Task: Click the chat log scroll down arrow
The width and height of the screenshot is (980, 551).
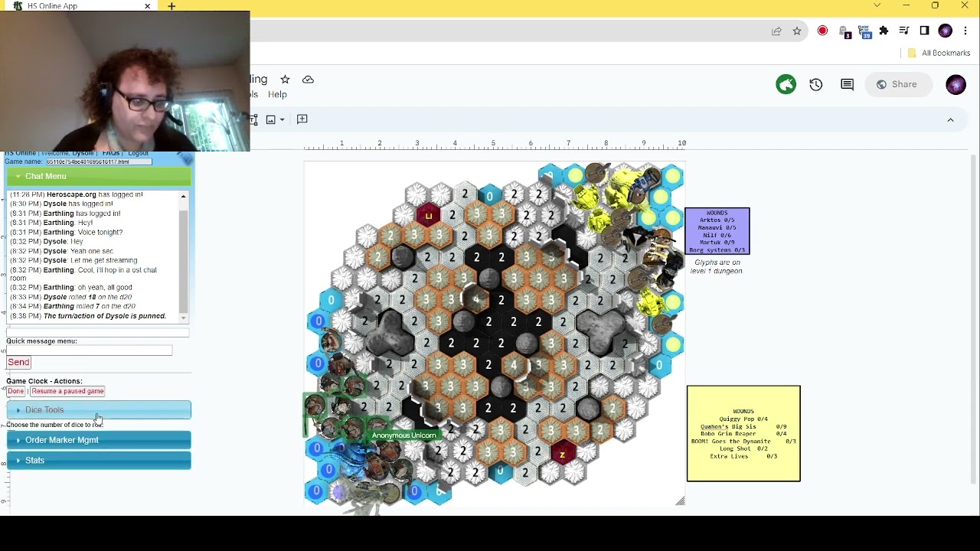Action: coord(184,318)
